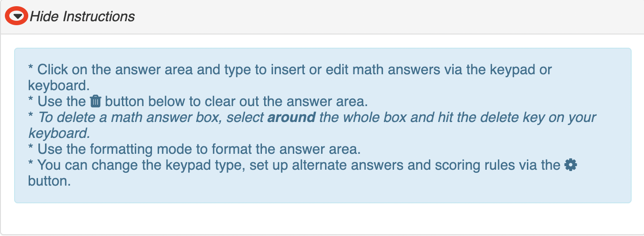Click white area below the blue instructions box
This screenshot has height=236, width=644.
tap(322, 219)
